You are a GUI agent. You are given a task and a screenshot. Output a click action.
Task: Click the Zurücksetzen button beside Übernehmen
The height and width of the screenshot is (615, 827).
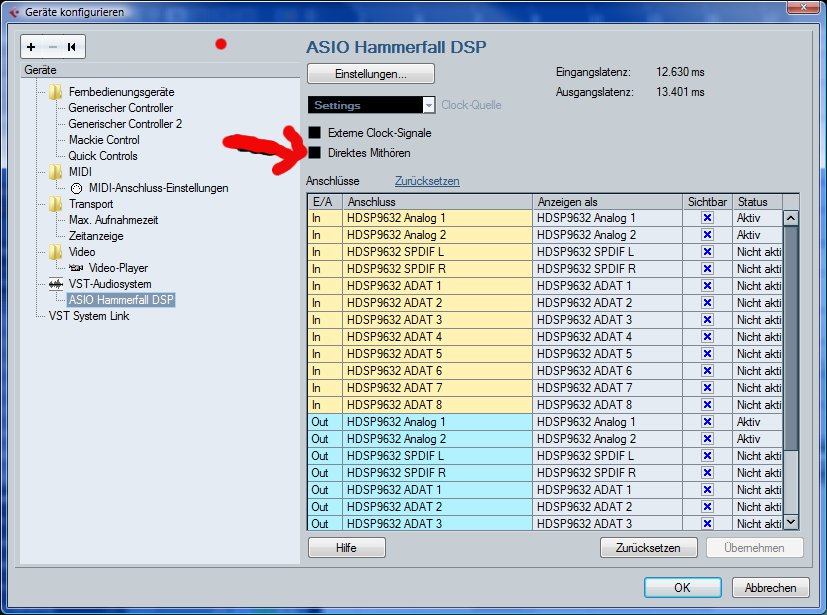[x=648, y=547]
